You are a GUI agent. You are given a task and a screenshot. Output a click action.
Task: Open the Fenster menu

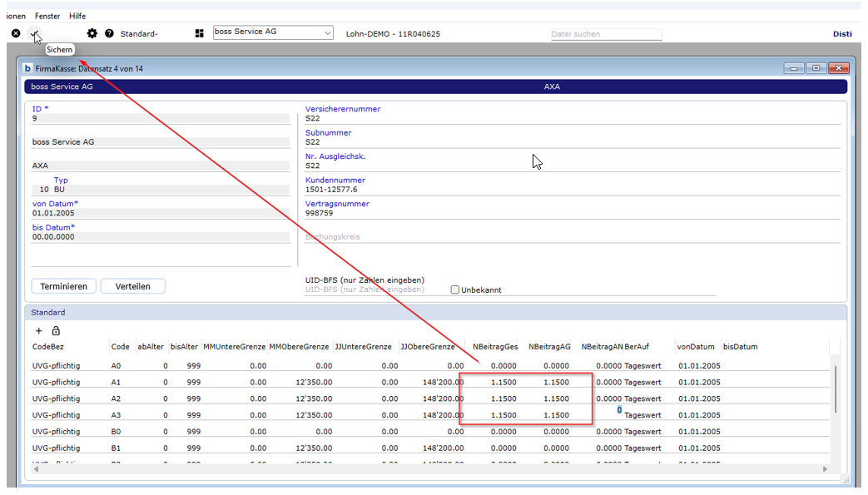(x=47, y=16)
